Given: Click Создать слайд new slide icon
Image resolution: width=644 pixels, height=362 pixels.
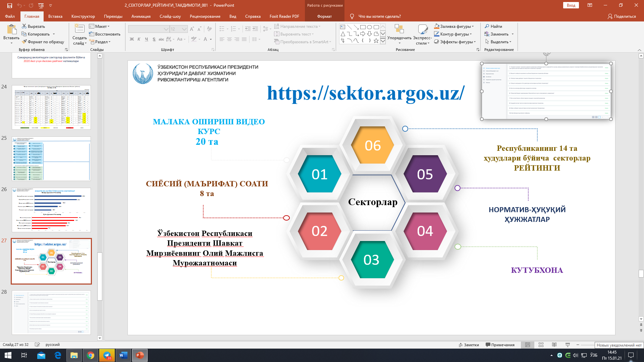Looking at the screenshot, I should [79, 29].
